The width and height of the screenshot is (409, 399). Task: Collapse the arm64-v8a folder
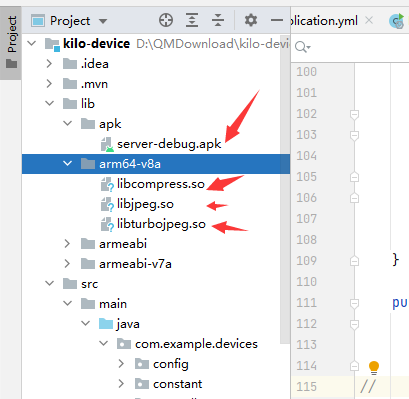tap(68, 163)
